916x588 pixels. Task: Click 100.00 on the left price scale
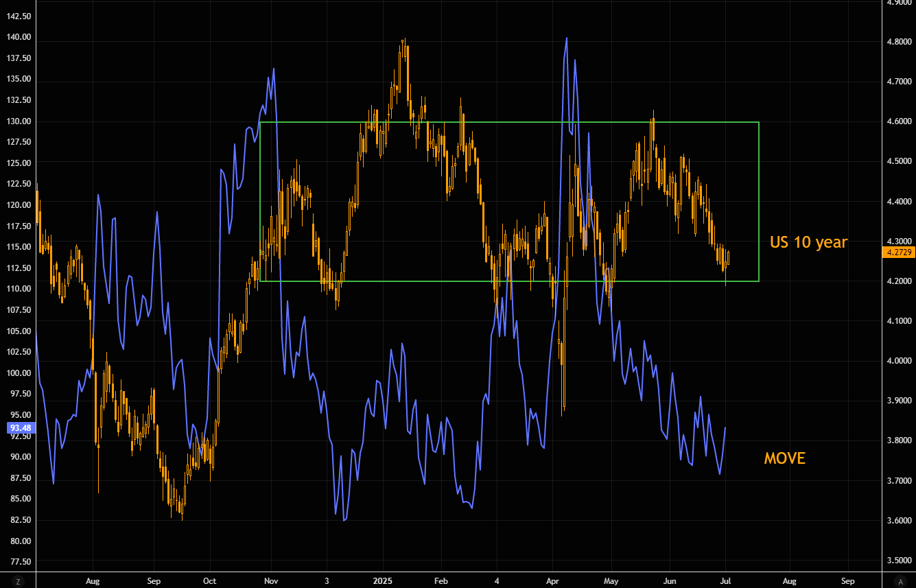[x=18, y=373]
